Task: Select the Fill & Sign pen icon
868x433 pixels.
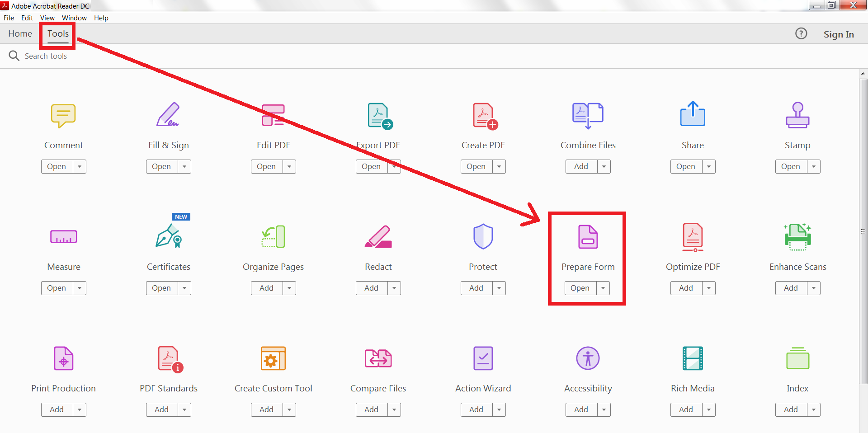Action: coord(168,115)
